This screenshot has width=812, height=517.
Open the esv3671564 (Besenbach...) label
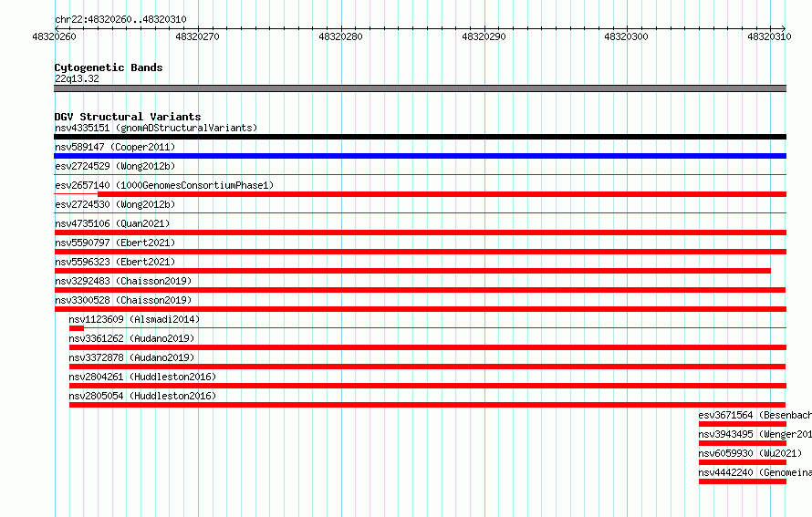tap(755, 415)
